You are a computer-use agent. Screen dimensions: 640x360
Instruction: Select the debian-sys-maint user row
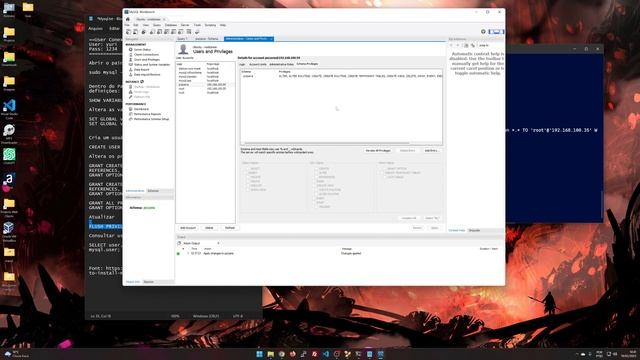[x=206, y=69]
